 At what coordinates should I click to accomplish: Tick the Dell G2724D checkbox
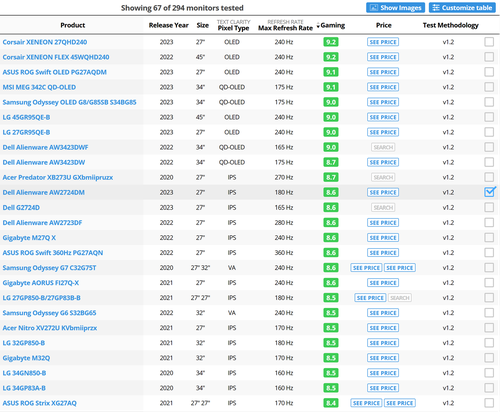click(x=489, y=207)
